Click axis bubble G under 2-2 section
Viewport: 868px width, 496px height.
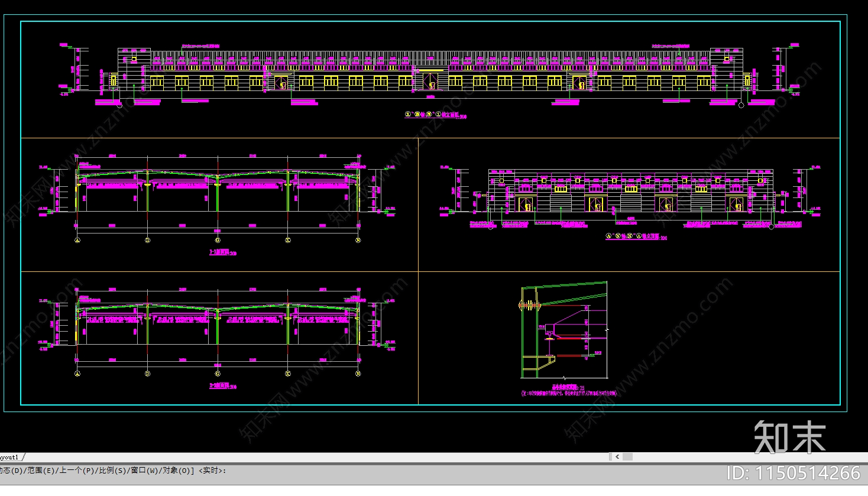pos(218,374)
